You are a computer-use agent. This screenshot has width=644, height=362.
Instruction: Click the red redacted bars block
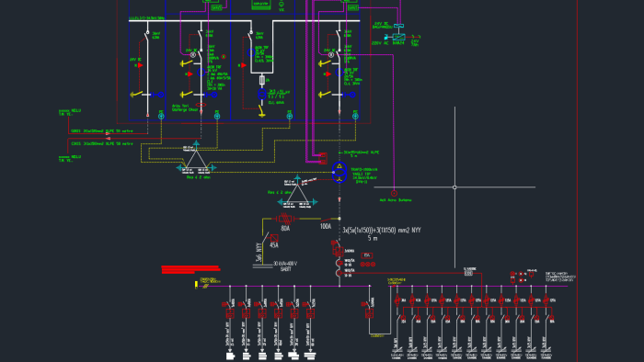[191, 269]
